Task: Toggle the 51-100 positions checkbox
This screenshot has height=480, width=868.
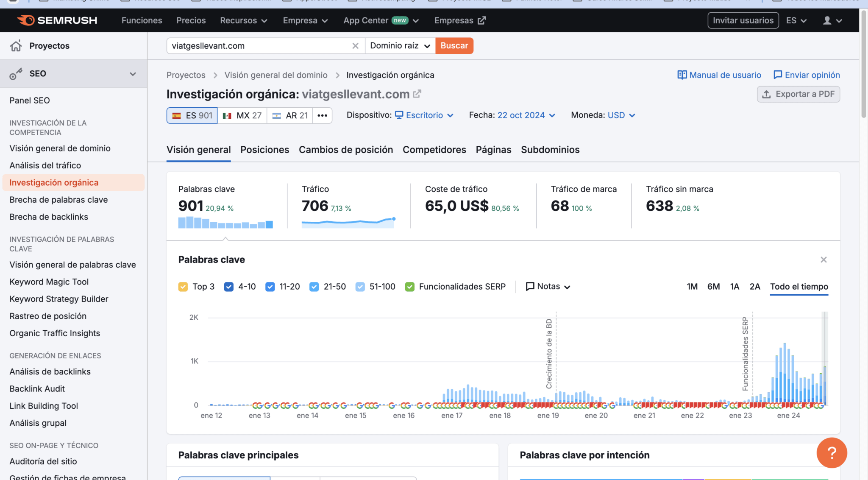Action: [x=360, y=287]
